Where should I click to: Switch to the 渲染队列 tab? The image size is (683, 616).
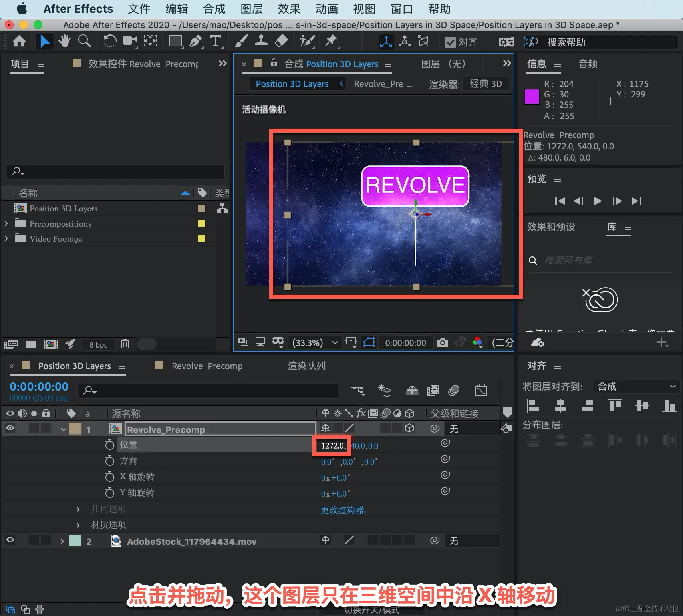307,366
